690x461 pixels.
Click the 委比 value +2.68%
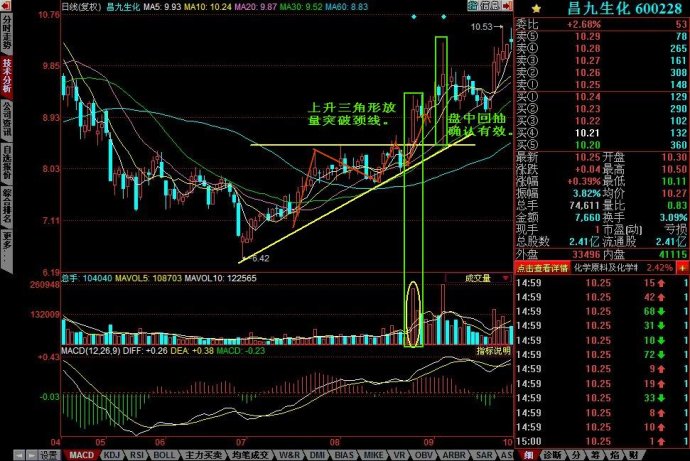584,24
